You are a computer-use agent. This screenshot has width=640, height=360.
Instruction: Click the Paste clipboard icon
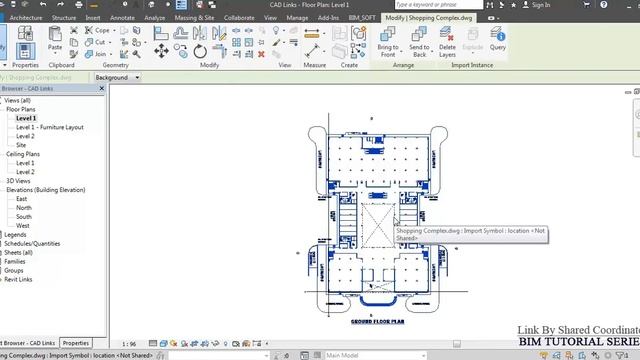click(x=55, y=34)
